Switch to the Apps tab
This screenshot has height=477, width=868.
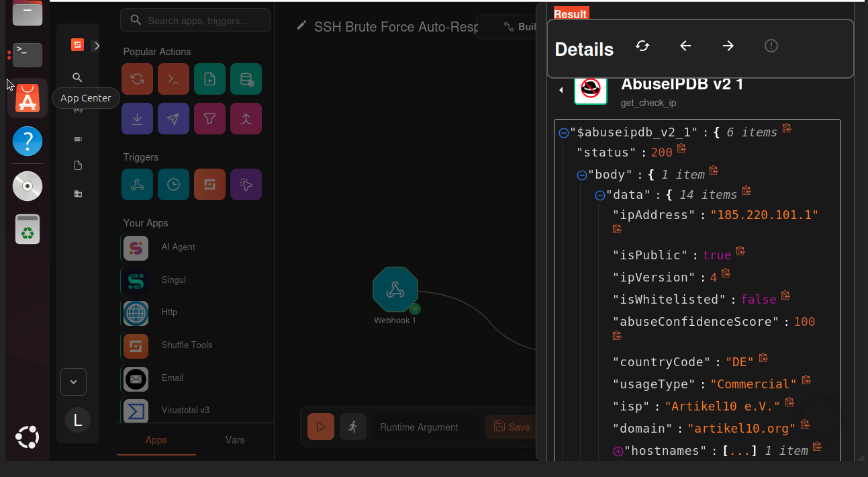pos(156,440)
